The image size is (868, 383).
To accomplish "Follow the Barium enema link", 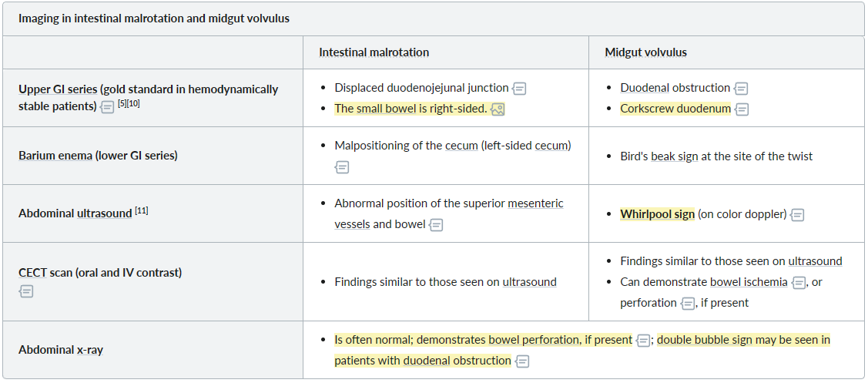I will point(55,155).
